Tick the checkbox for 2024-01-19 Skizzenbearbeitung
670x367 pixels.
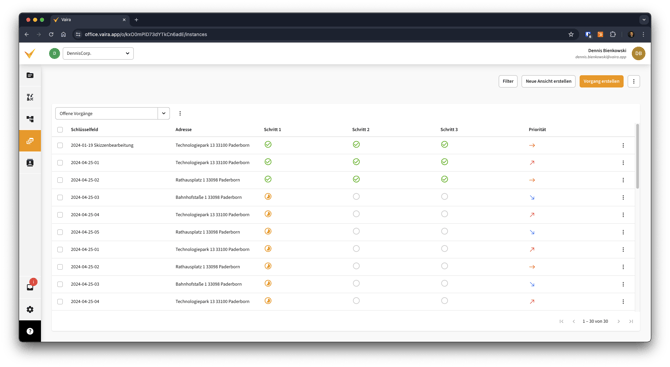pos(60,145)
